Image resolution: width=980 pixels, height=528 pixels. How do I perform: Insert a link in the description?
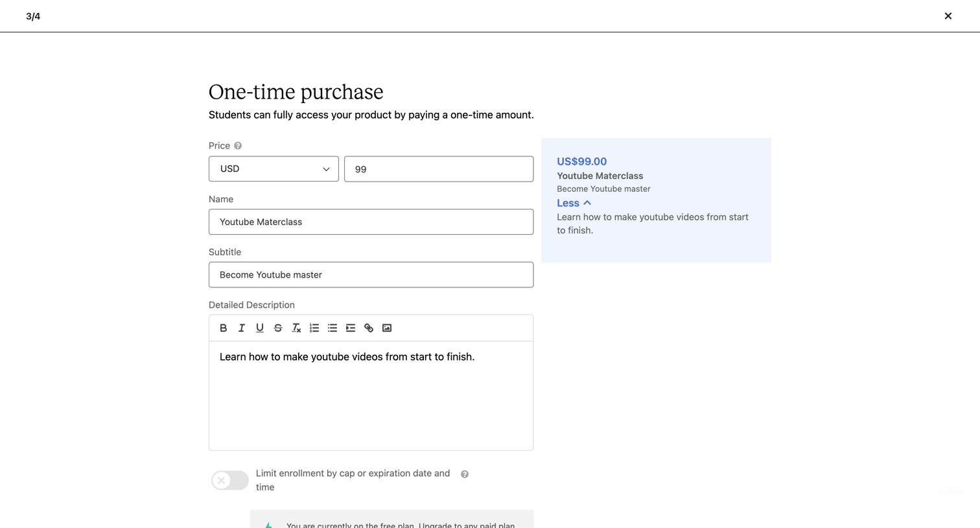pyautogui.click(x=369, y=328)
